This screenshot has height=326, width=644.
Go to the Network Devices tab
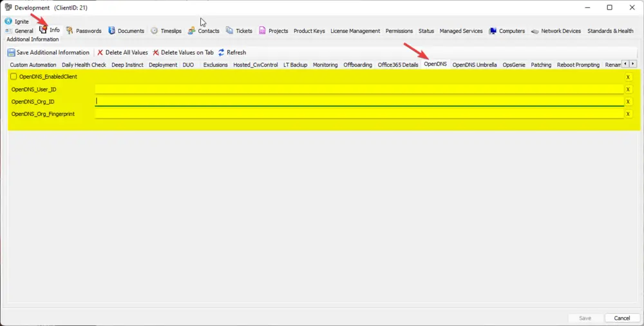coord(556,31)
